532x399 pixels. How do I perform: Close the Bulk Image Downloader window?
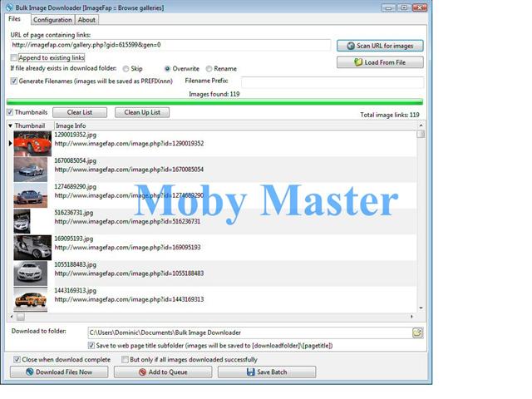point(420,7)
